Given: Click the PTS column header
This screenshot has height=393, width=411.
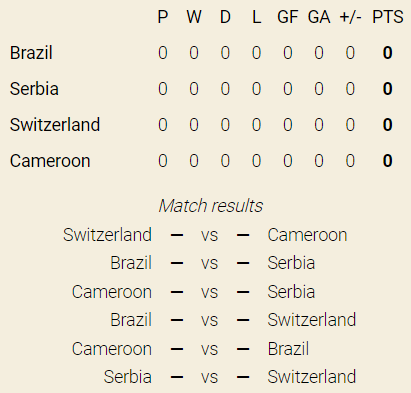Looking at the screenshot, I should tap(388, 17).
